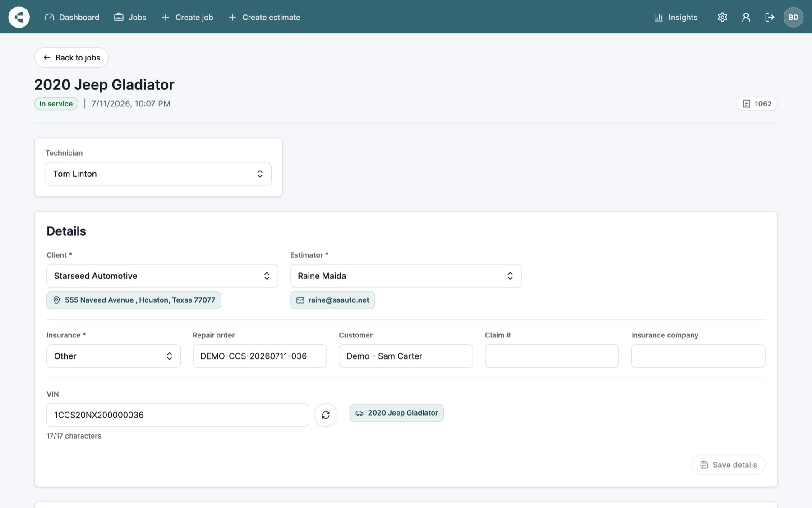Click the Details section heading
Viewport: 812px width, 508px height.
tap(66, 231)
